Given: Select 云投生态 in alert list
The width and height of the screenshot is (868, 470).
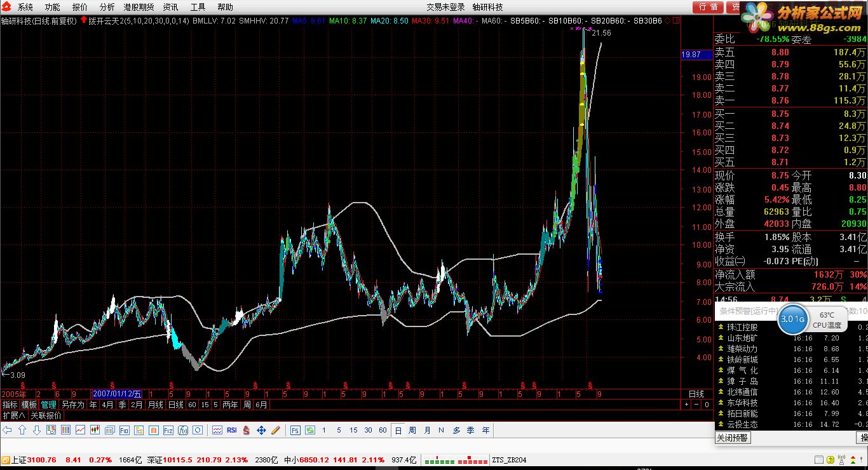Looking at the screenshot, I should point(742,424).
